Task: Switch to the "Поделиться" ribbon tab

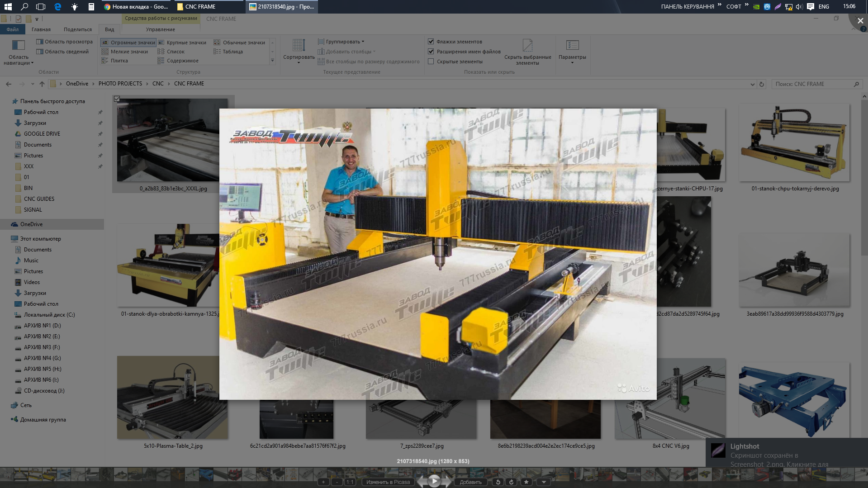Action: (78, 29)
